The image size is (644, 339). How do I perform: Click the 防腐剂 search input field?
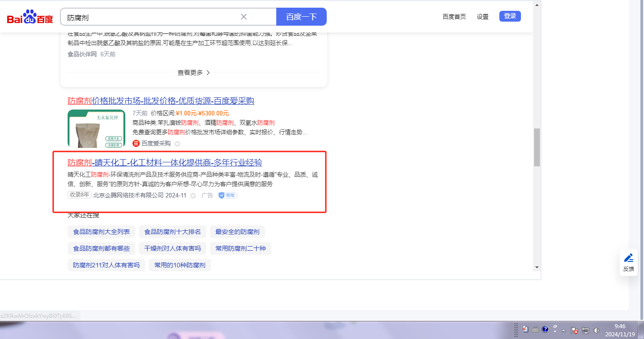coord(151,17)
